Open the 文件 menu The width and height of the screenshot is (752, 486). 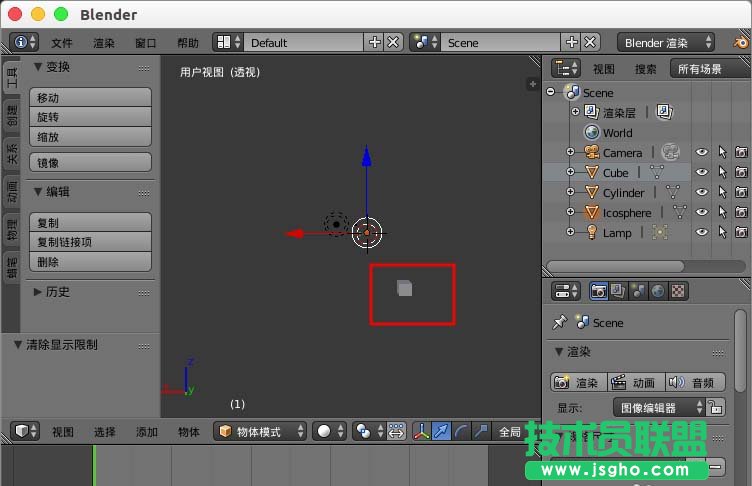[x=62, y=43]
